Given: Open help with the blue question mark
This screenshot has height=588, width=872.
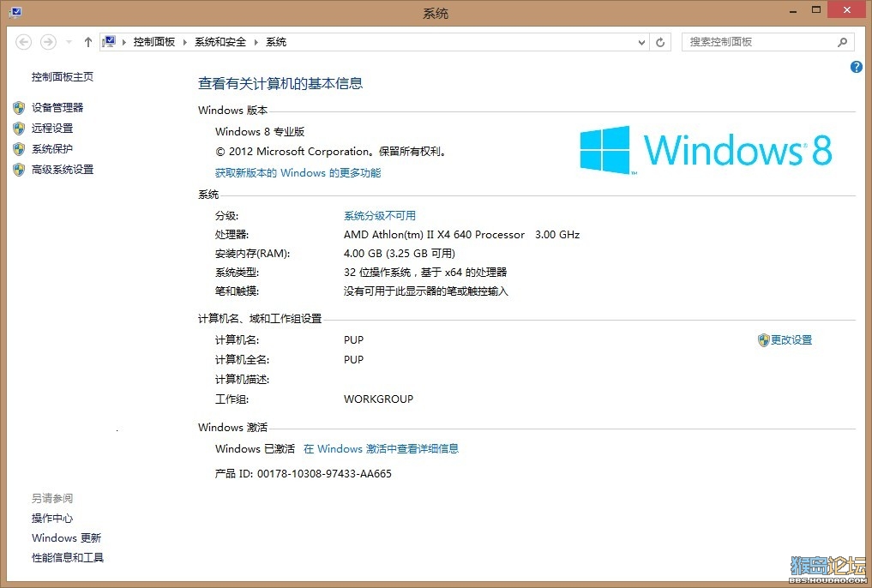Looking at the screenshot, I should click(x=857, y=67).
